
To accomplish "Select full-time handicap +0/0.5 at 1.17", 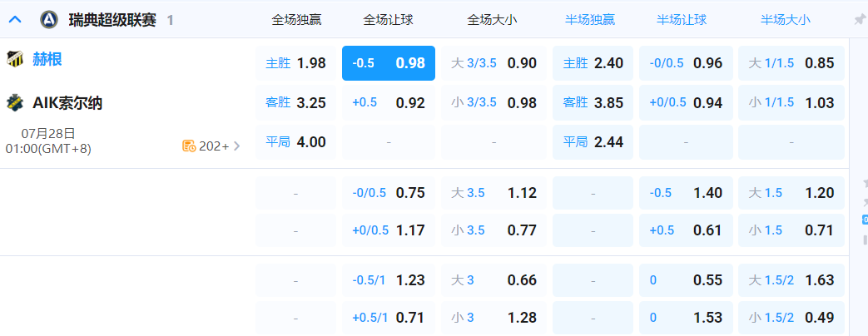I will point(389,230).
